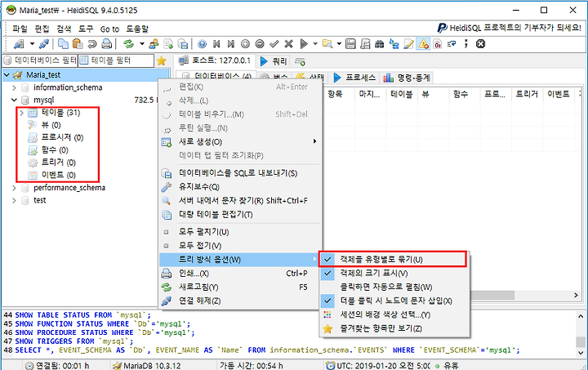Choose 유지보수(Q) from context menu
Screen dimensions: 588x370
pyautogui.click(x=240, y=187)
